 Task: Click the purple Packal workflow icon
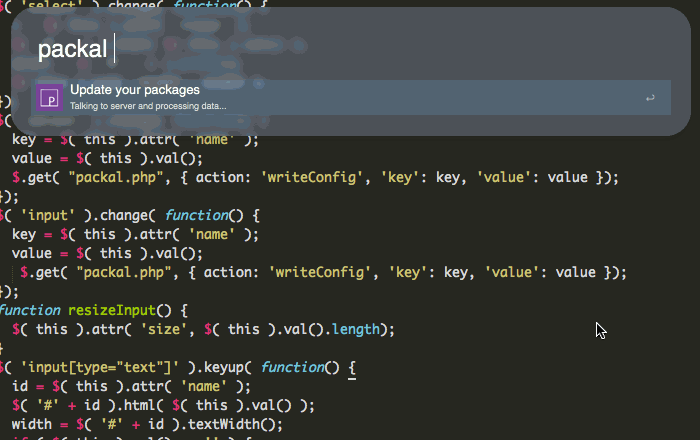click(48, 97)
